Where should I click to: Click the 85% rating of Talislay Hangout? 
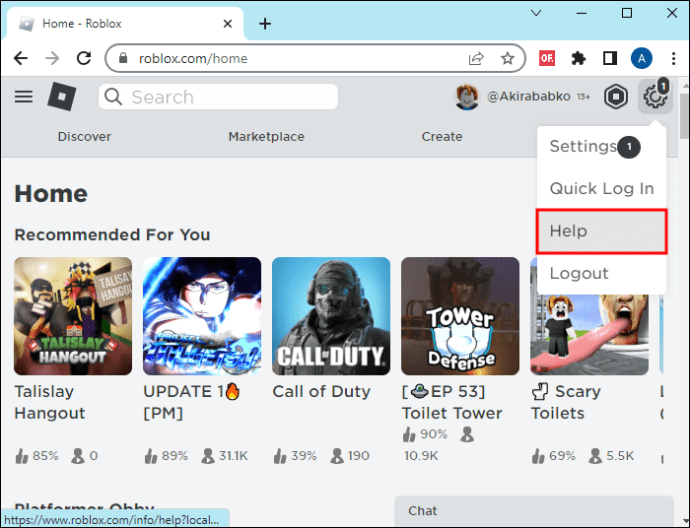[37, 456]
